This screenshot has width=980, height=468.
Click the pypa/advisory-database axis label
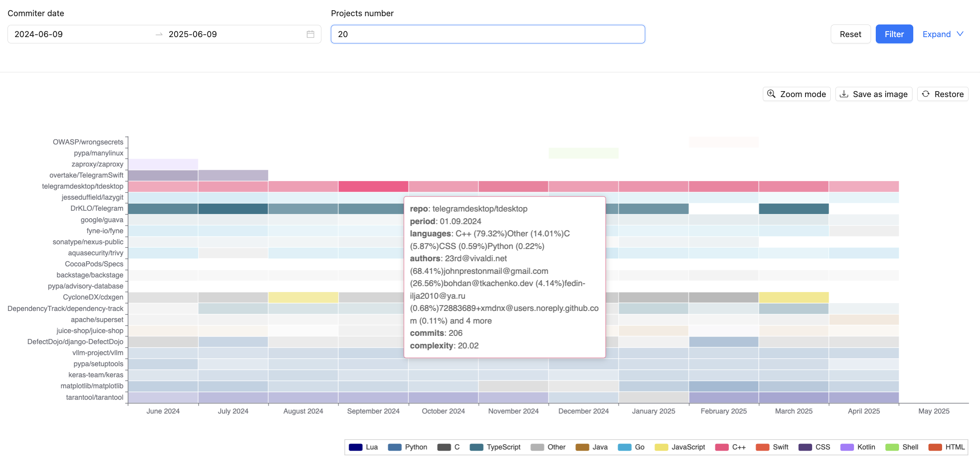(86, 286)
